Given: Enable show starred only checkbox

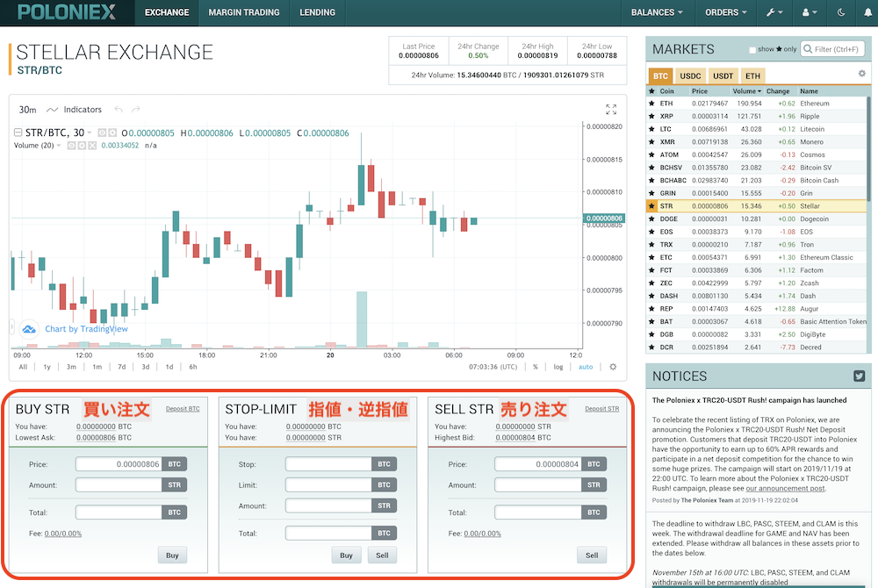Looking at the screenshot, I should click(x=752, y=50).
